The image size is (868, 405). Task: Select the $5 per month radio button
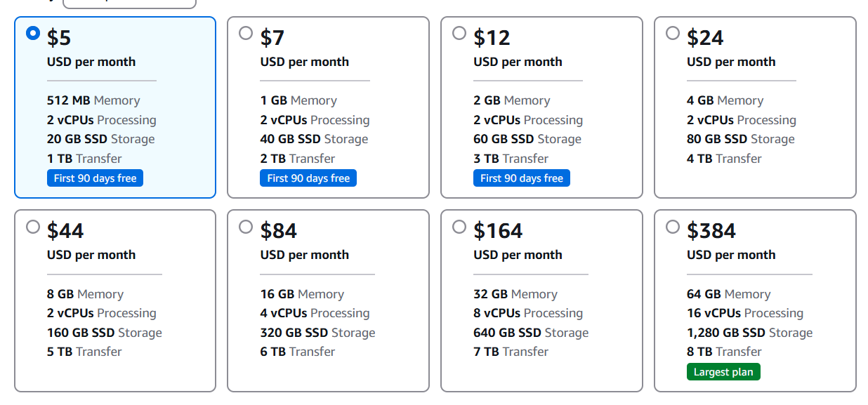click(x=33, y=33)
